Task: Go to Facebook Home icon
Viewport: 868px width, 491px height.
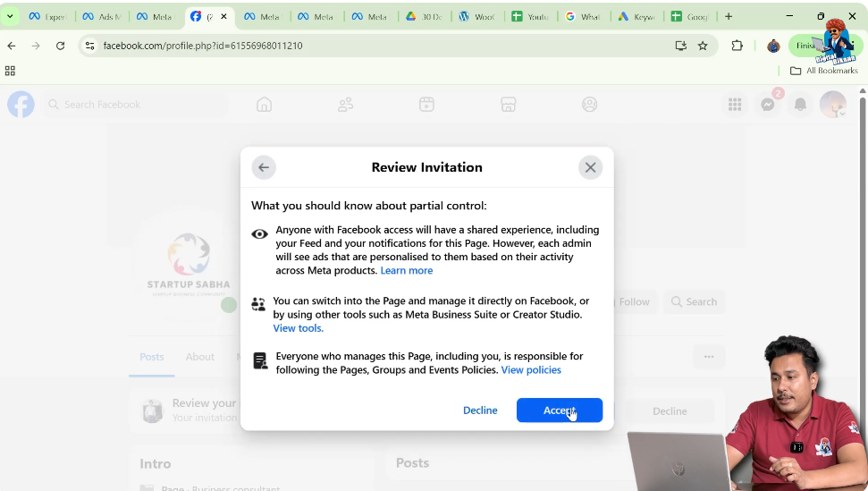Action: coord(264,104)
